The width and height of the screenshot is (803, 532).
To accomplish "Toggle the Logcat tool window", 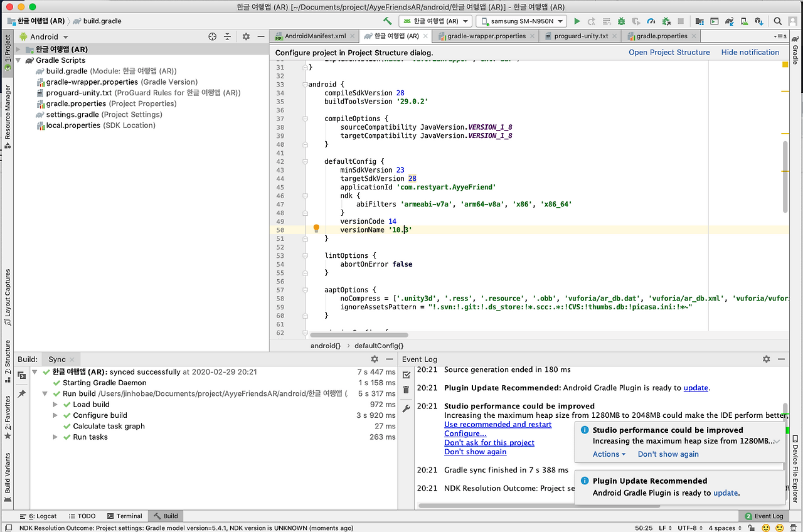I will (39, 516).
